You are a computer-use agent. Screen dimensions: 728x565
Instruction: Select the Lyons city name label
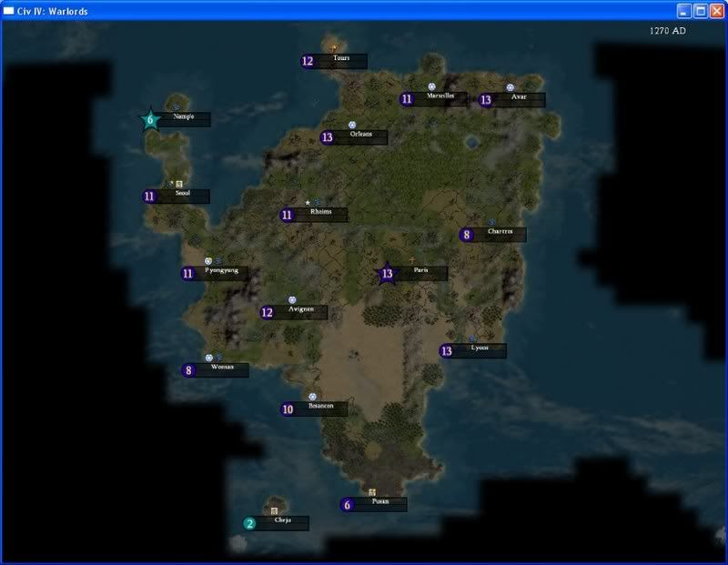pos(480,348)
